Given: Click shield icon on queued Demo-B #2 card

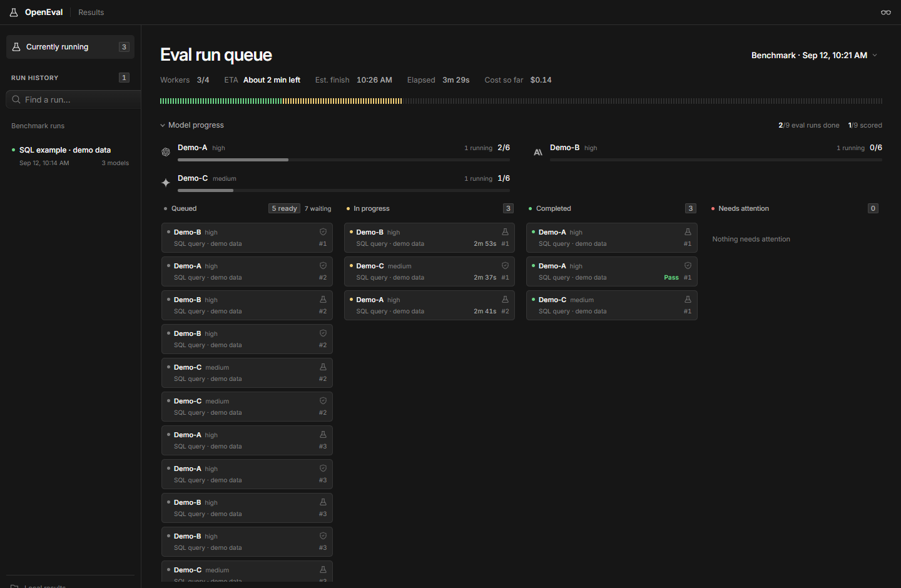Looking at the screenshot, I should pos(323,333).
